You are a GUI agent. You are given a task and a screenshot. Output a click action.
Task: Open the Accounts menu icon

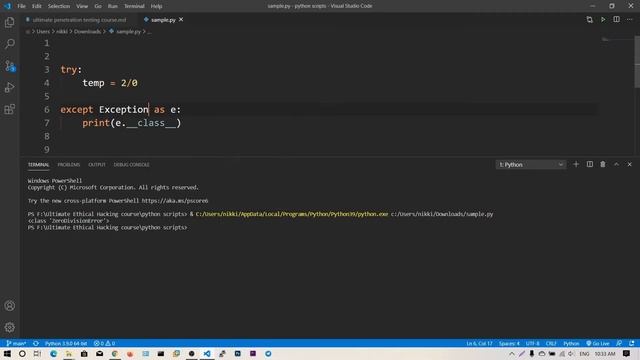coord(10,306)
